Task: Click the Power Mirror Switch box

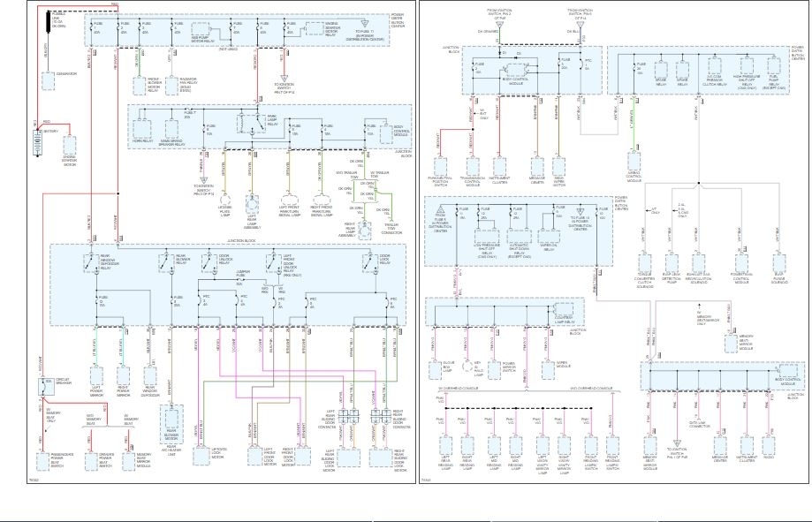Action: pos(494,370)
